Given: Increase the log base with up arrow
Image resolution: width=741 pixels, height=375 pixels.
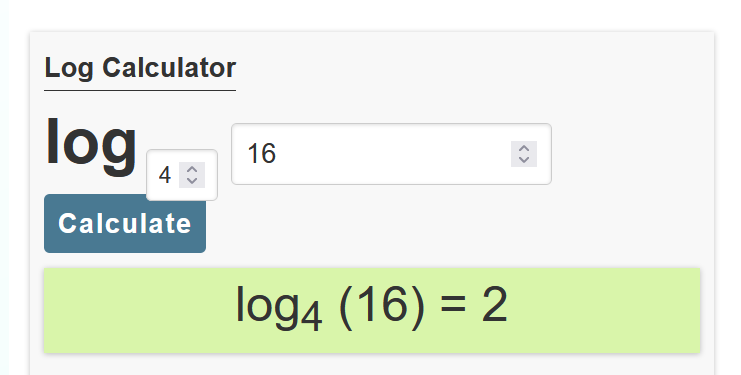Looking at the screenshot, I should [x=192, y=170].
